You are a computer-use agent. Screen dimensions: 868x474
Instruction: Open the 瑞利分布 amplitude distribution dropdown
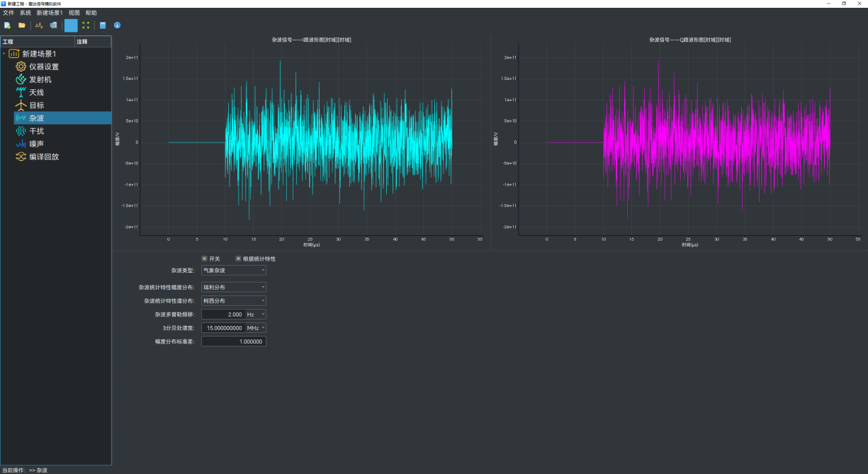click(234, 288)
